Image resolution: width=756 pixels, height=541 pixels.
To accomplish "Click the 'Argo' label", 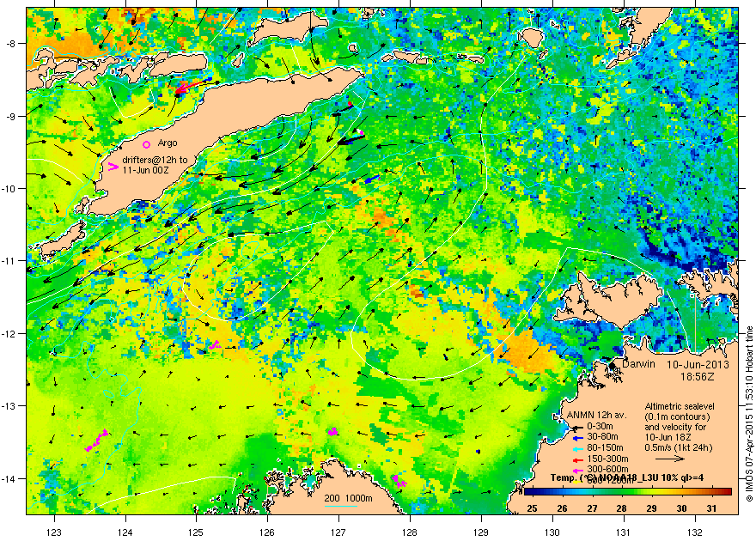I will (168, 143).
